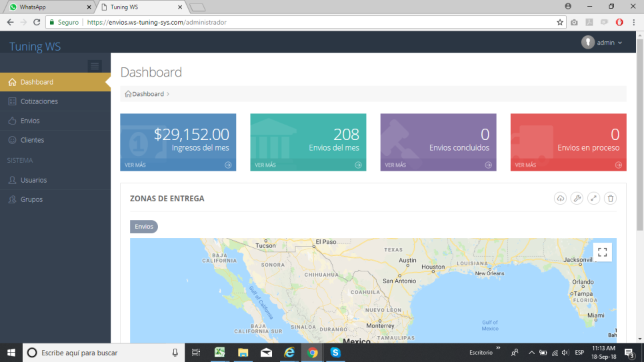Image resolution: width=644 pixels, height=362 pixels.
Task: Go to Envíos in the sidebar
Action: (30, 121)
